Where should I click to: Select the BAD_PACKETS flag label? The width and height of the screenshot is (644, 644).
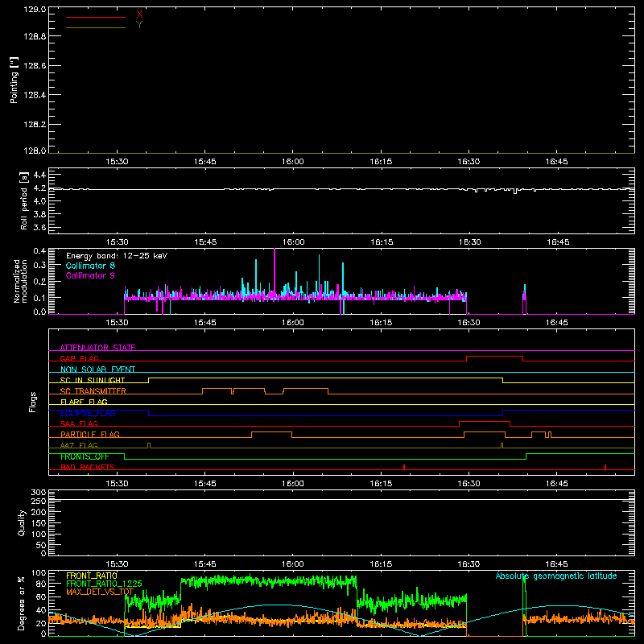pos(88,467)
